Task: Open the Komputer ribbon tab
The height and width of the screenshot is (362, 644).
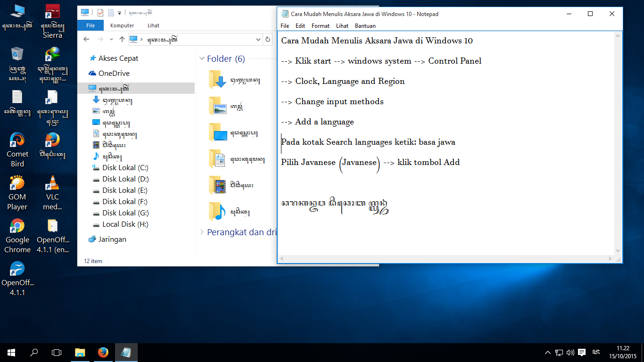Action: (122, 25)
